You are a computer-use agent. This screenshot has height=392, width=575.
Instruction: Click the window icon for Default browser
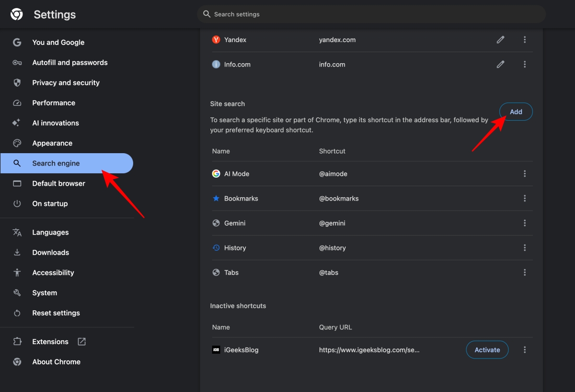(17, 183)
